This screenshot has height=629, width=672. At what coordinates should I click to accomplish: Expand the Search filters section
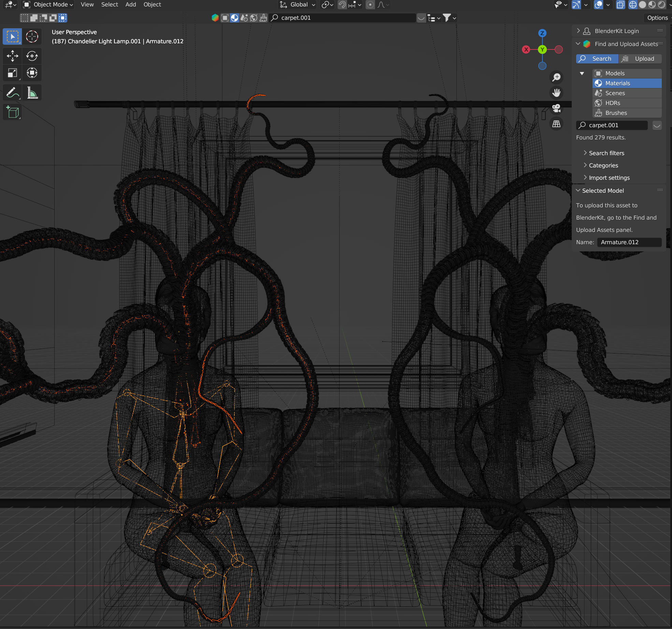(x=607, y=153)
